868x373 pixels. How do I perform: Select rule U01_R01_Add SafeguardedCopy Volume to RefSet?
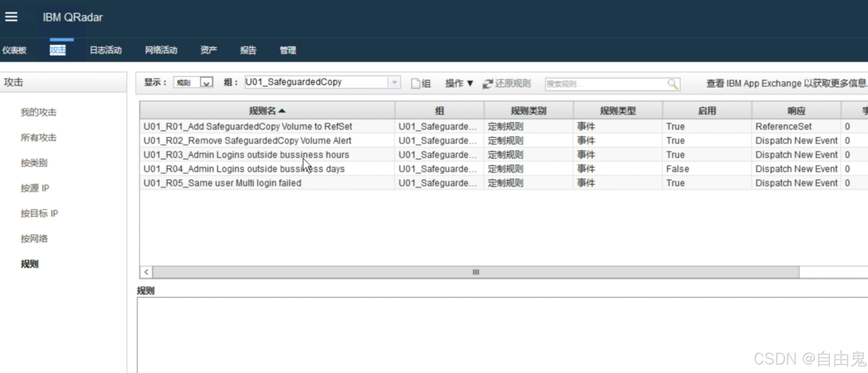point(248,127)
